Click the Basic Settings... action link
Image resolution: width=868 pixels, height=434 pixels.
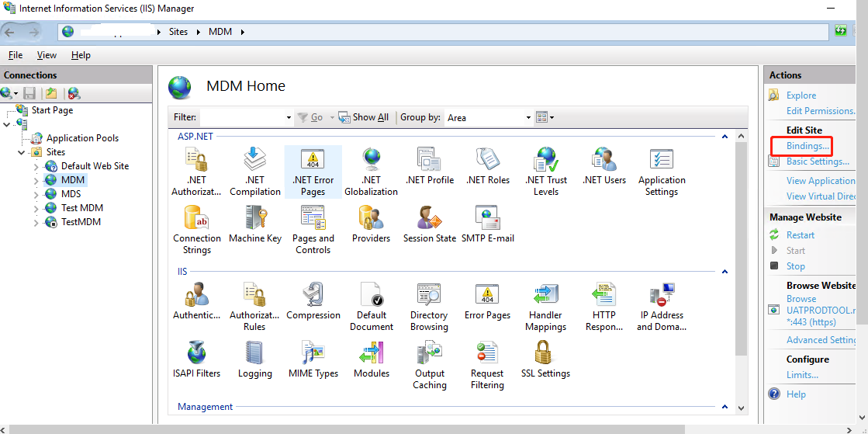[818, 161]
